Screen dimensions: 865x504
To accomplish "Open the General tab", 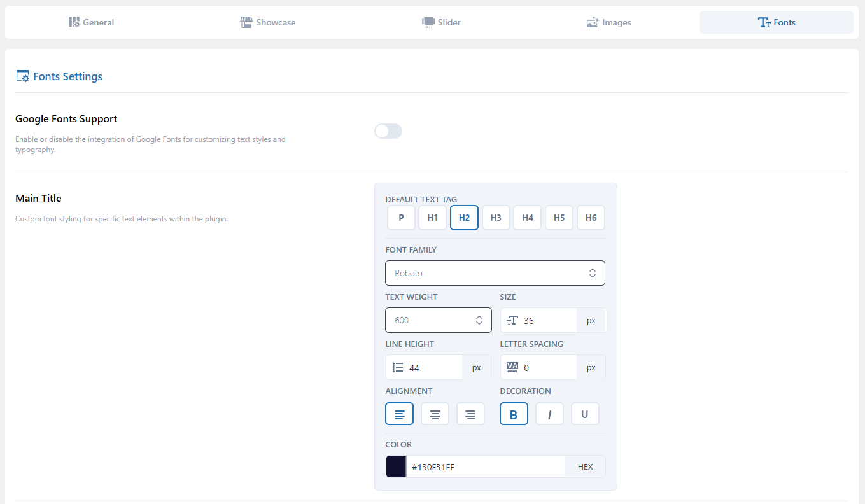I will tap(92, 22).
